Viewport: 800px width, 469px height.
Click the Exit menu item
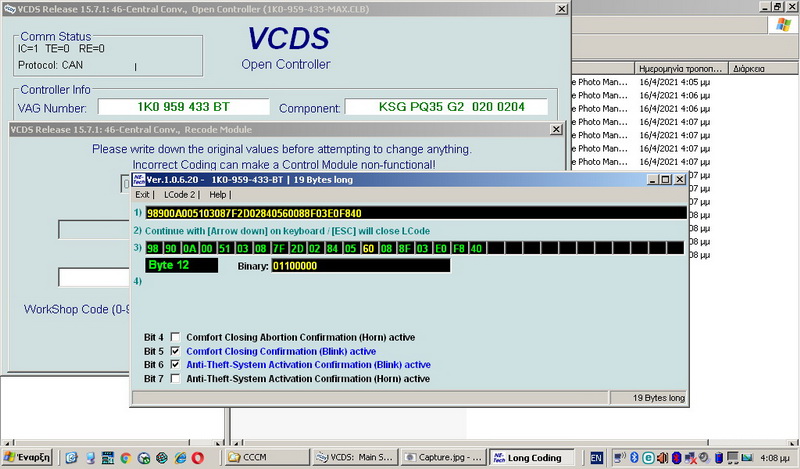point(142,194)
